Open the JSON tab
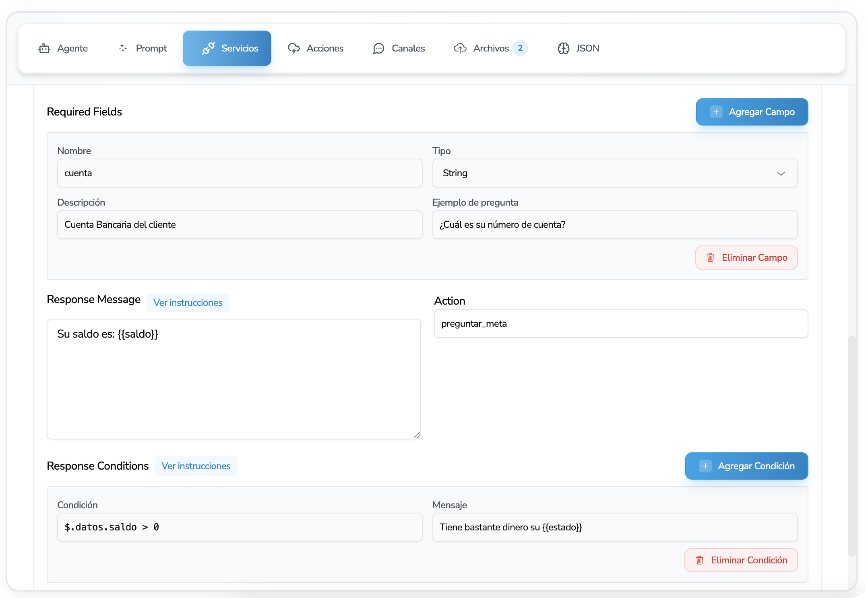Screen dimensions: 868x598 [579, 48]
